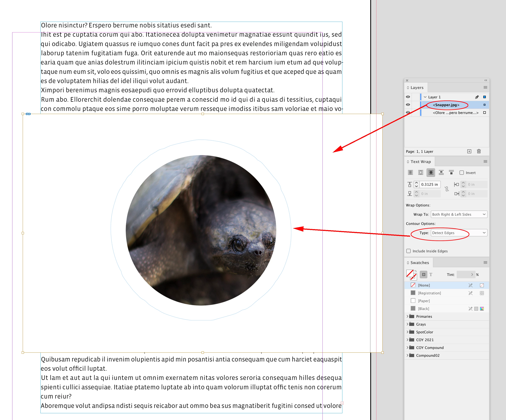Click the Delete Layer trash icon
Viewport: 506px width, 420px height.
tap(479, 151)
